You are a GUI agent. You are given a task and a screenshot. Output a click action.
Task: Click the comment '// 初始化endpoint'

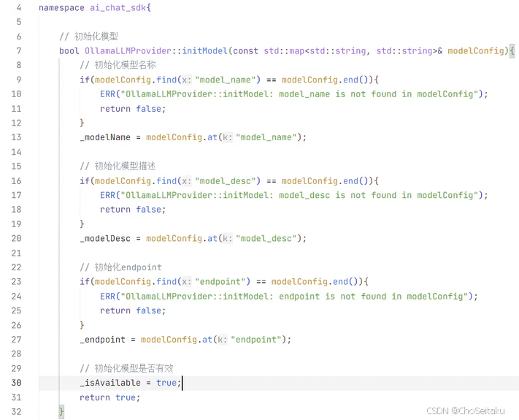tap(121, 267)
